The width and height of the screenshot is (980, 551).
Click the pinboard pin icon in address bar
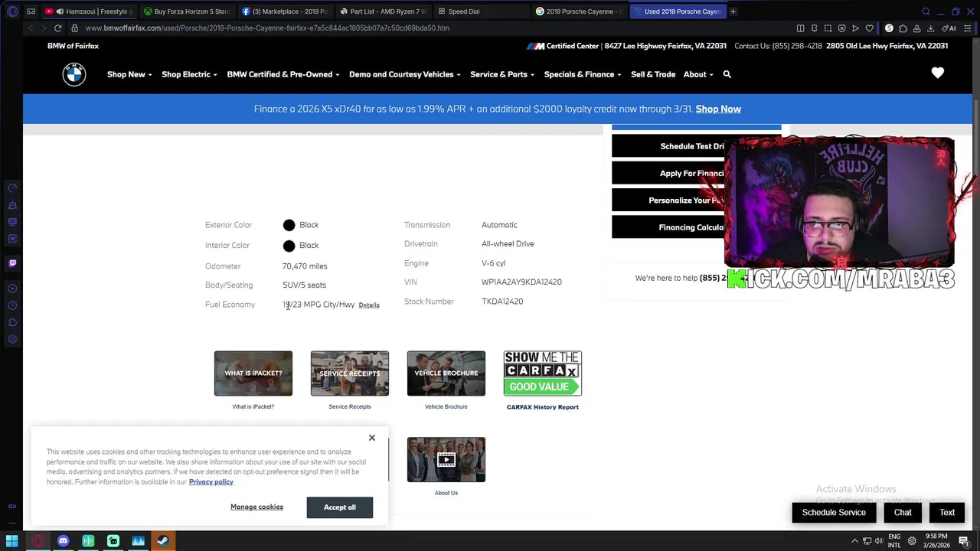(x=814, y=28)
